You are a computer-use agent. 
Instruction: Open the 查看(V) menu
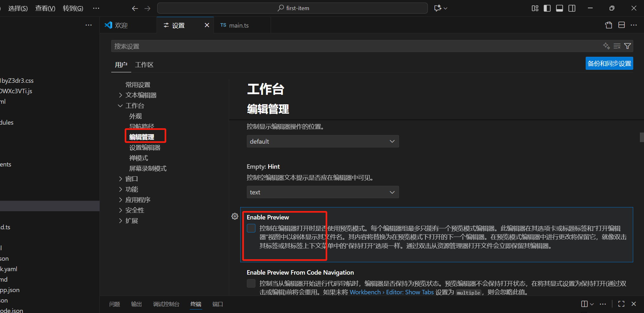45,8
